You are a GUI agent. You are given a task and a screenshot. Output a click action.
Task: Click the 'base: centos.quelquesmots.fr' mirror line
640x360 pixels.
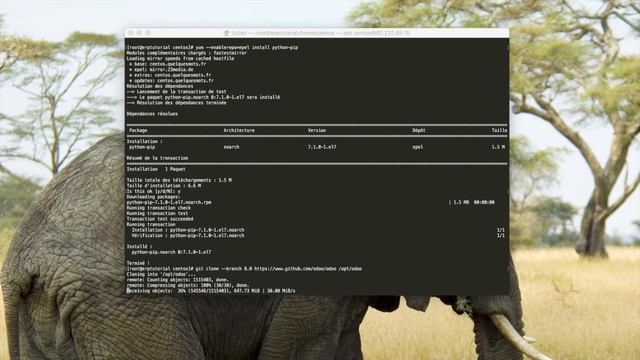point(167,64)
